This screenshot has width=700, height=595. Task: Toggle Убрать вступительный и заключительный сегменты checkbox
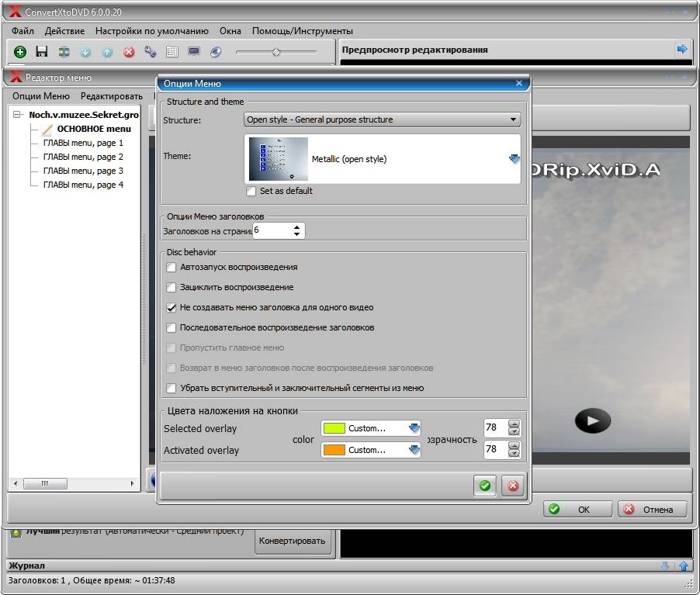pos(171,388)
